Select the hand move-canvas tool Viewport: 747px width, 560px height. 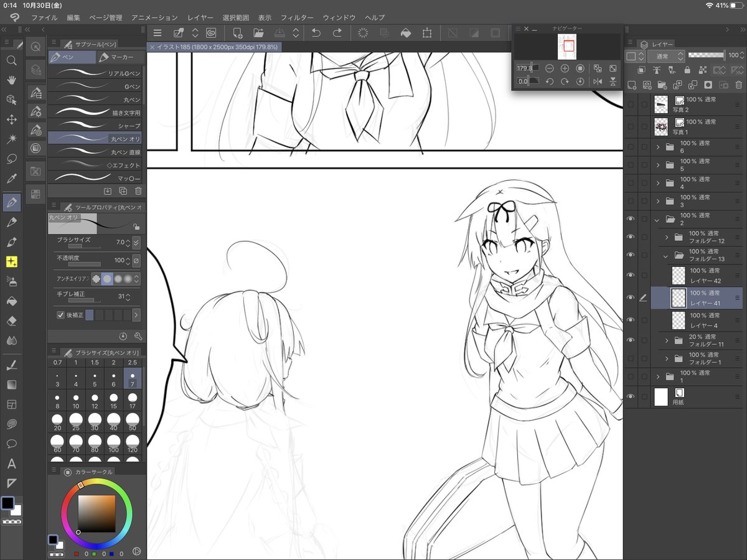point(11,80)
